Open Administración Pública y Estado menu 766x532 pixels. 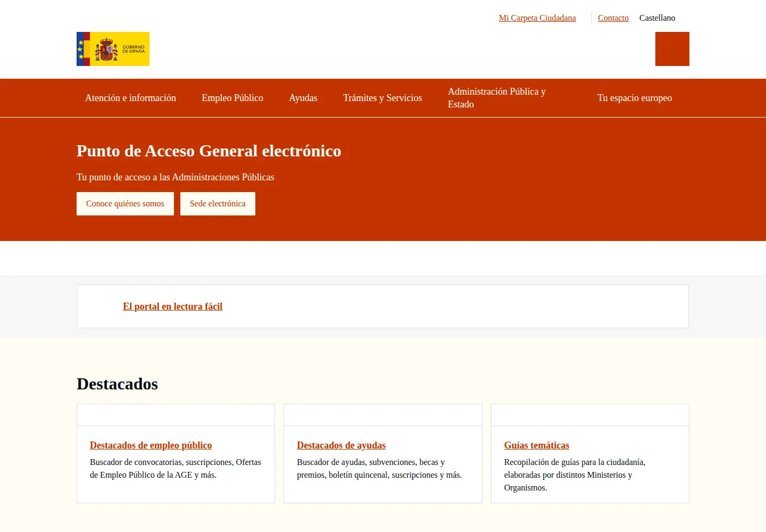pyautogui.click(x=497, y=98)
